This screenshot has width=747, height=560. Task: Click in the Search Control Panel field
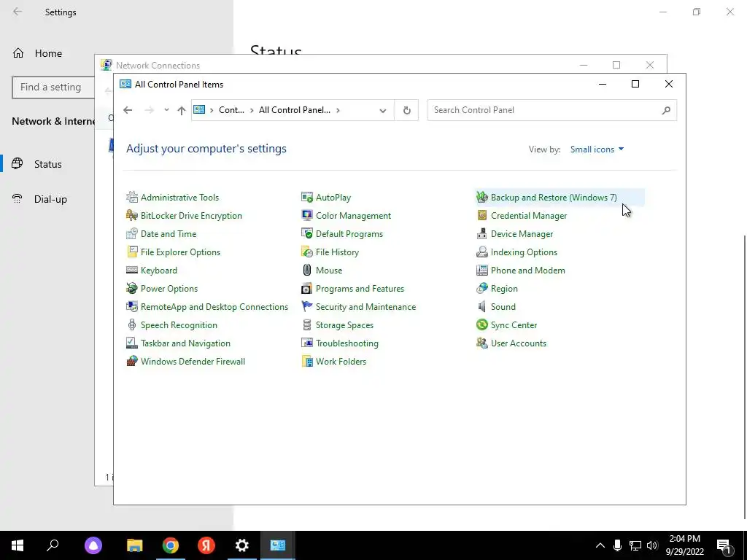(x=551, y=110)
